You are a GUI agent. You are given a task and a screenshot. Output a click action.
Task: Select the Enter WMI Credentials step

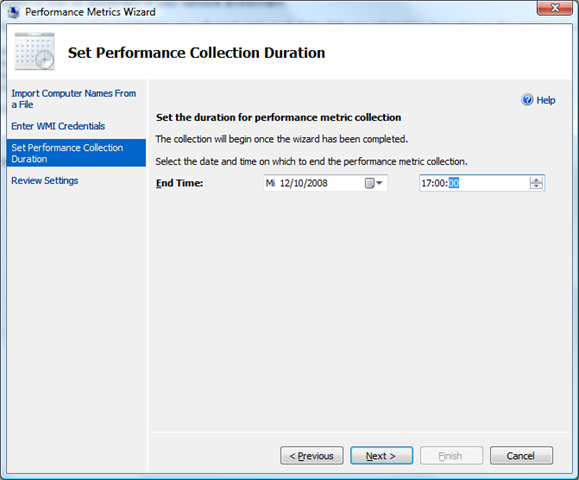point(58,126)
